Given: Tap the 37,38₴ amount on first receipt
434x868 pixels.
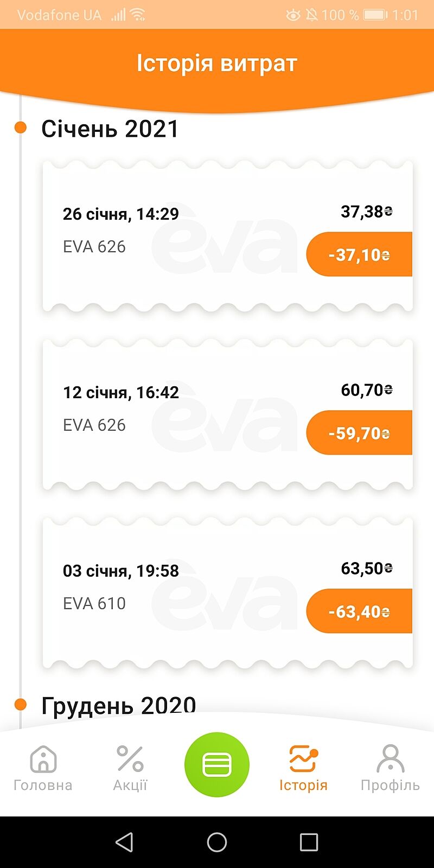Looking at the screenshot, I should tap(366, 212).
